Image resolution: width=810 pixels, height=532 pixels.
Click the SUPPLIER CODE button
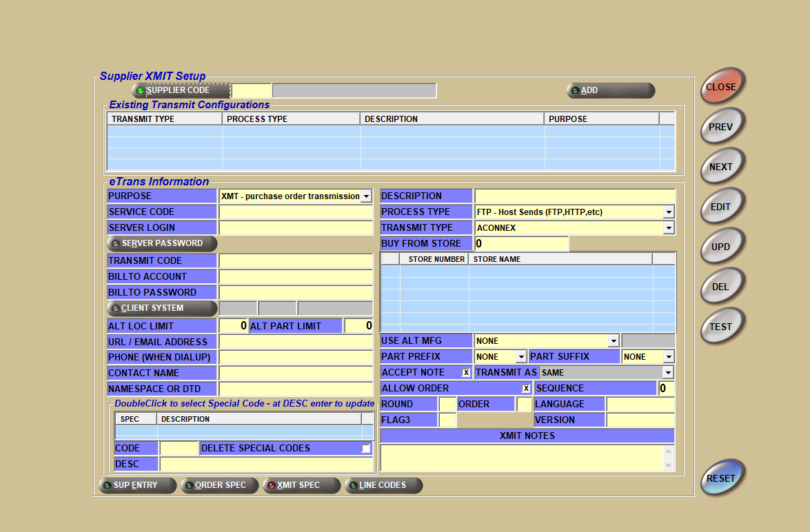[181, 90]
